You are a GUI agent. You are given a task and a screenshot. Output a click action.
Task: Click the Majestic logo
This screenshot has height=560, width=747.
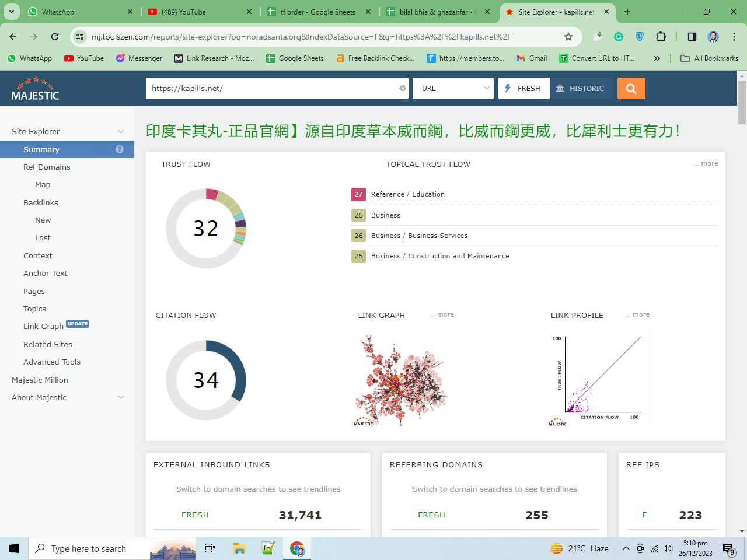pos(36,89)
